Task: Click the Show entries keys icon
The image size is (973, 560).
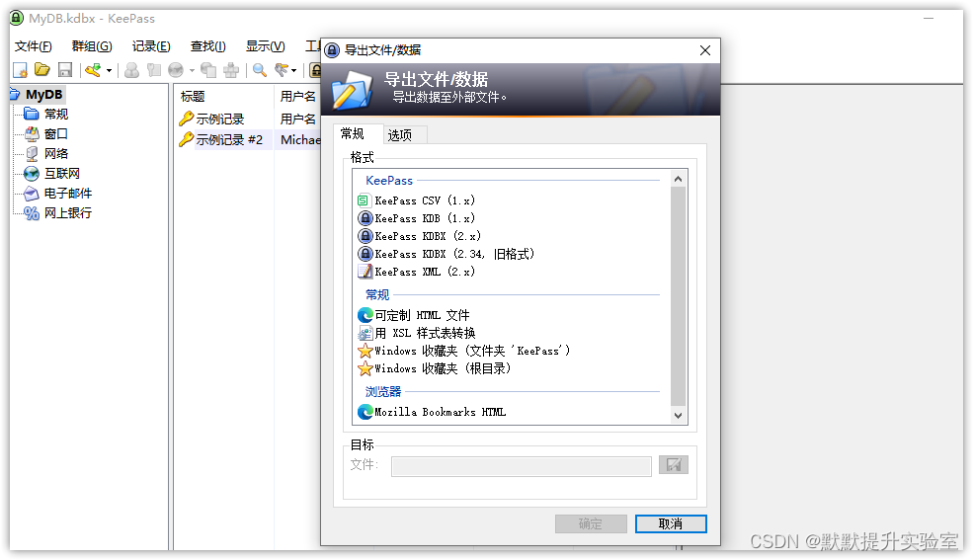Action: (282, 70)
